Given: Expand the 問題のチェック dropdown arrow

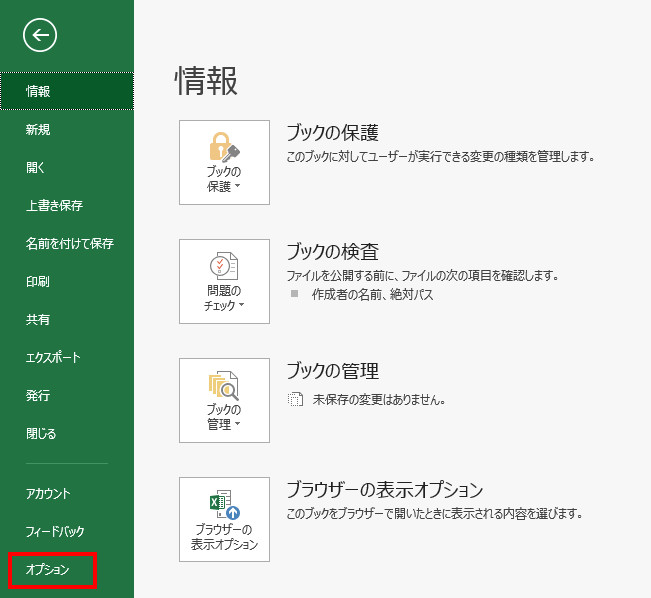Looking at the screenshot, I should (x=241, y=304).
